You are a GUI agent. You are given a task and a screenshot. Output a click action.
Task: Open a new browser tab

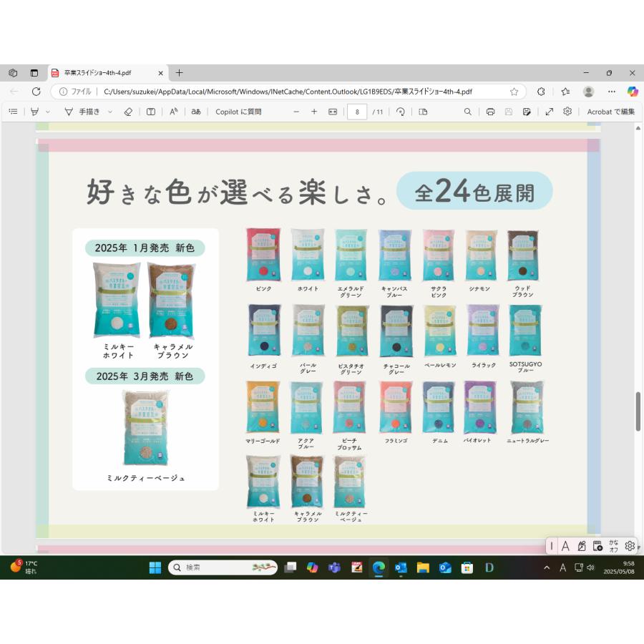click(179, 73)
